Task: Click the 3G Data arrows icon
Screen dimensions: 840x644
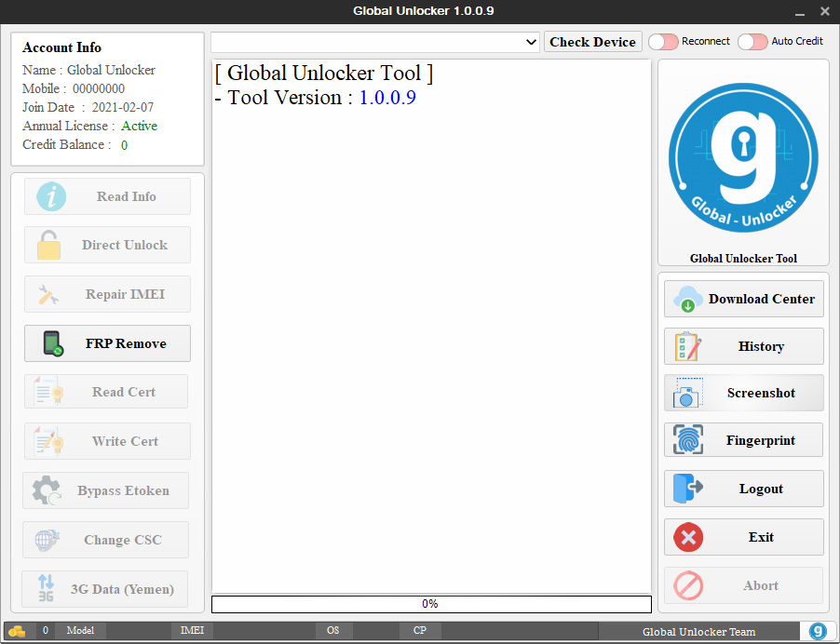Action: click(x=46, y=588)
